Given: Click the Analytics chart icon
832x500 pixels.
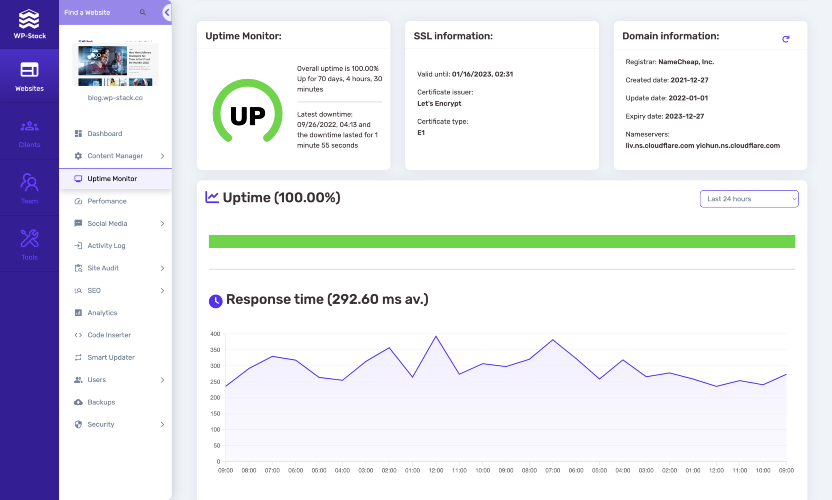Looking at the screenshot, I should pyautogui.click(x=79, y=313).
